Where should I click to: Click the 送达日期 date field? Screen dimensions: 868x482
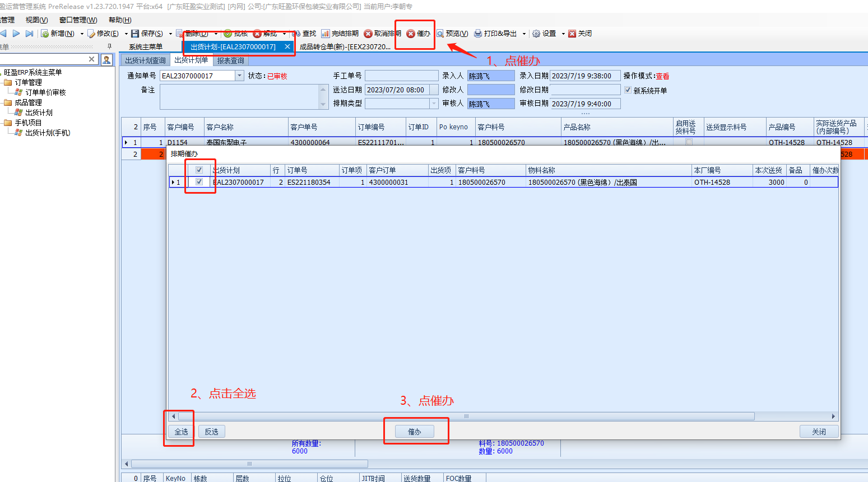click(x=398, y=90)
